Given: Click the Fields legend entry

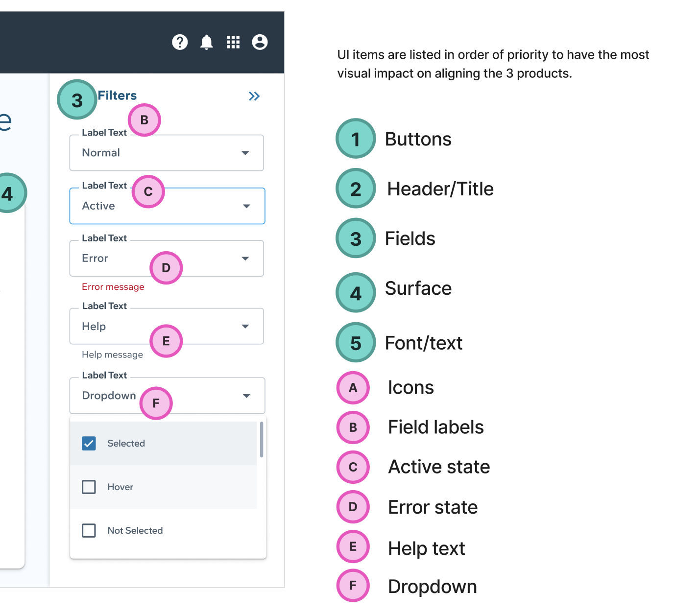Looking at the screenshot, I should [x=410, y=238].
